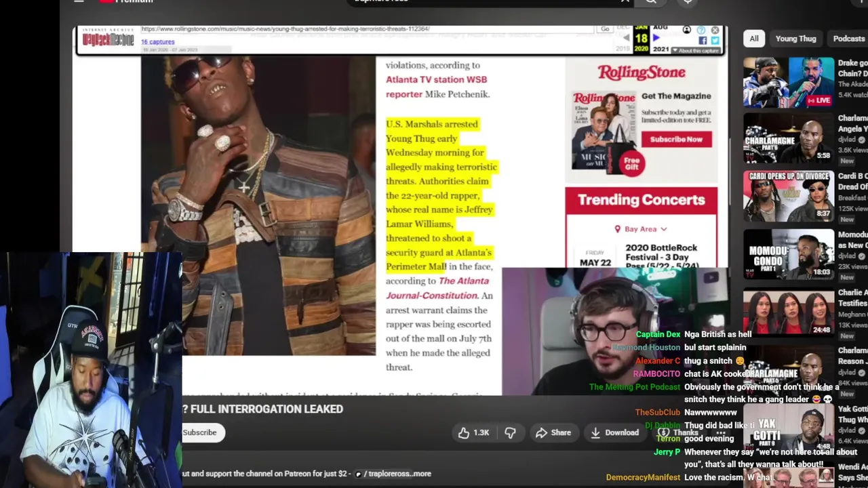
Task: Open the Charlamagne 5:58 video thumbnail
Action: pos(789,138)
